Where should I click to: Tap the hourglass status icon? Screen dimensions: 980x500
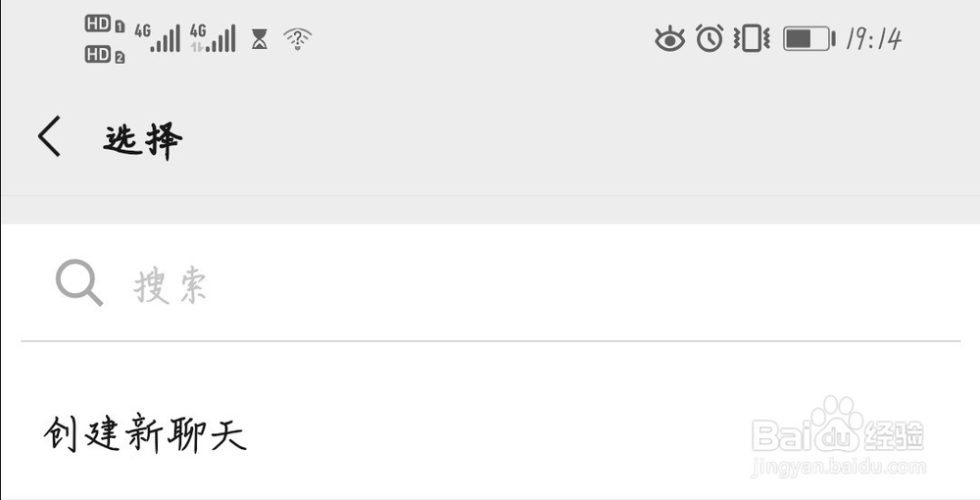pos(259,39)
